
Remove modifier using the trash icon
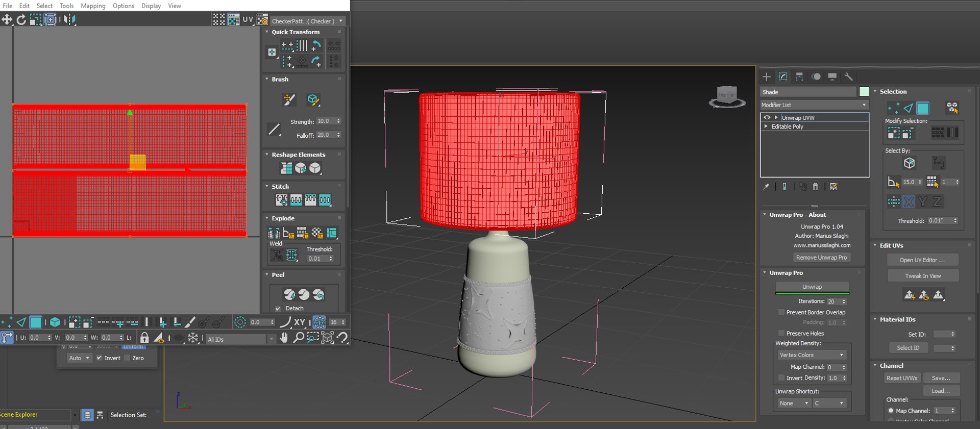pos(815,187)
